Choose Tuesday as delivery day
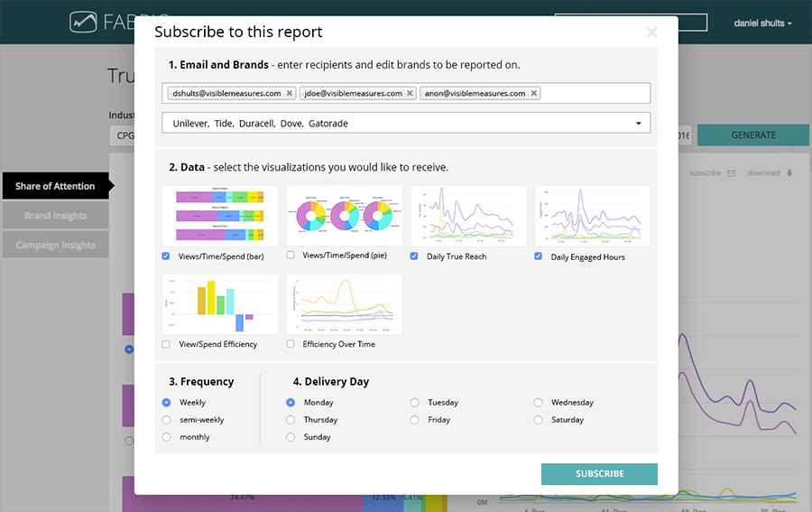The image size is (812, 512). [414, 402]
